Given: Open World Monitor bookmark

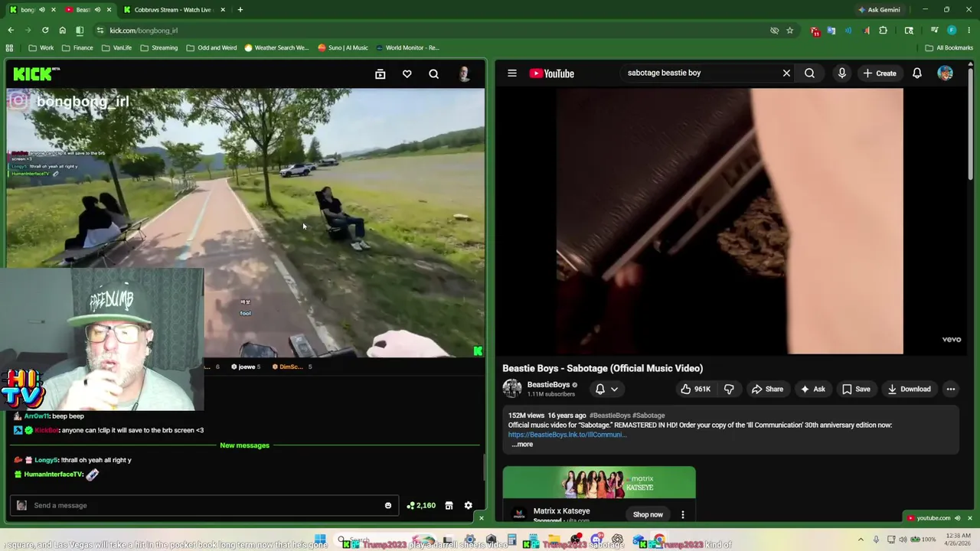Looking at the screenshot, I should pyautogui.click(x=407, y=47).
